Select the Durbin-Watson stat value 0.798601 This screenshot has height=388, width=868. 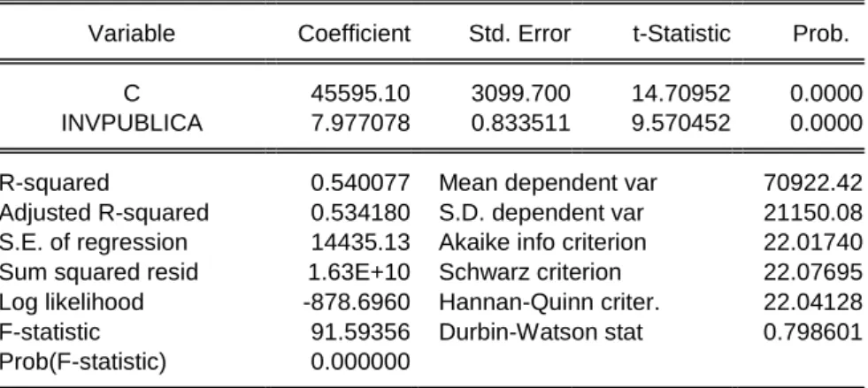(x=812, y=331)
